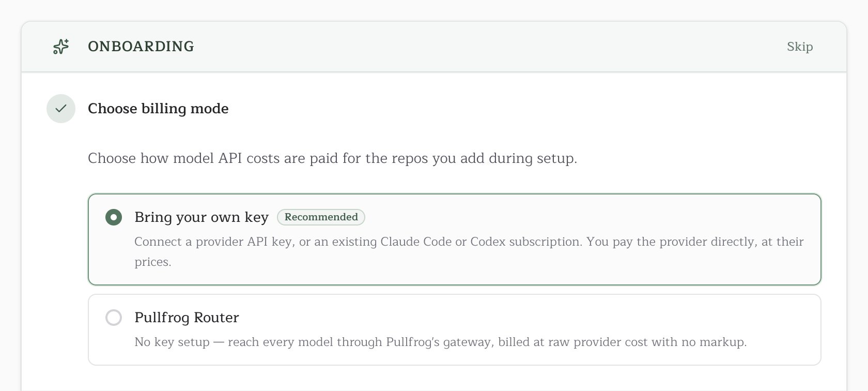The width and height of the screenshot is (868, 391).
Task: Click the checkmark step icon for billing mode
Action: 61,109
